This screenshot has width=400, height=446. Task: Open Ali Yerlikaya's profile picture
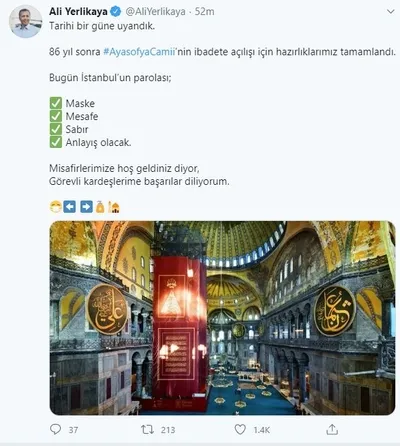pyautogui.click(x=26, y=22)
